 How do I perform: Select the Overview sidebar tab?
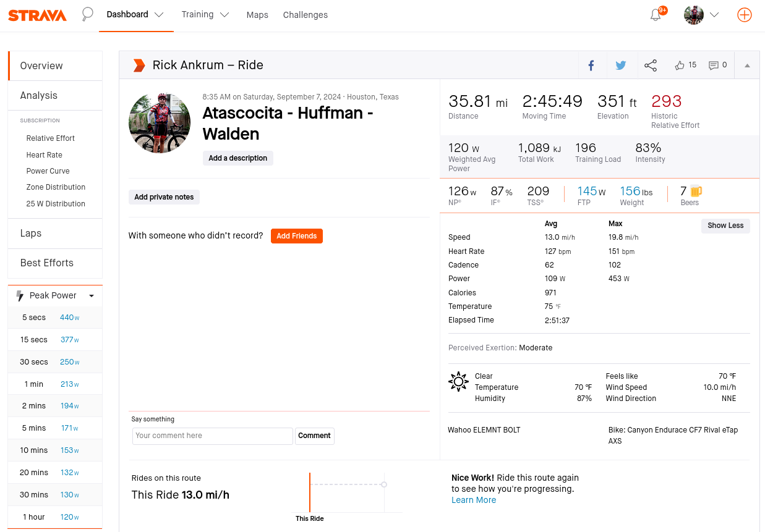click(55, 65)
